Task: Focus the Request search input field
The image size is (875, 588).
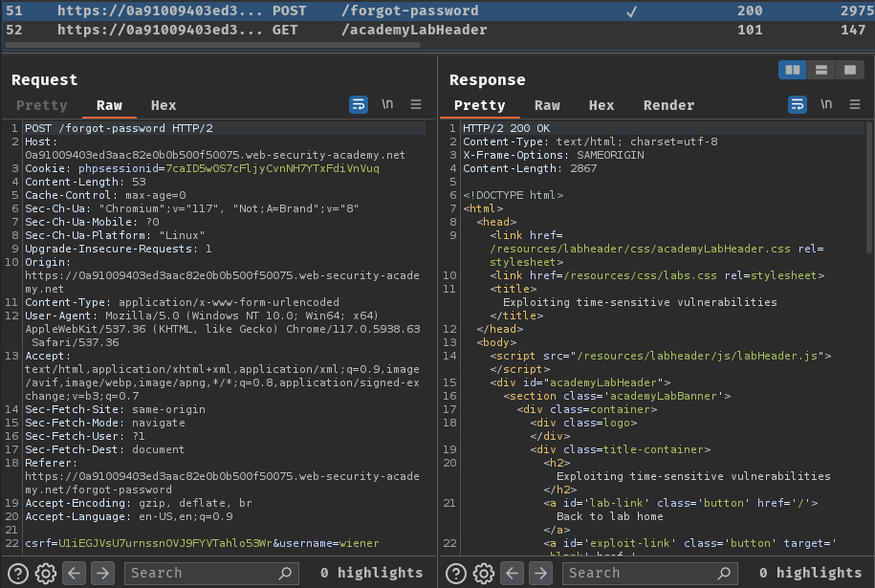Action: coord(212,573)
